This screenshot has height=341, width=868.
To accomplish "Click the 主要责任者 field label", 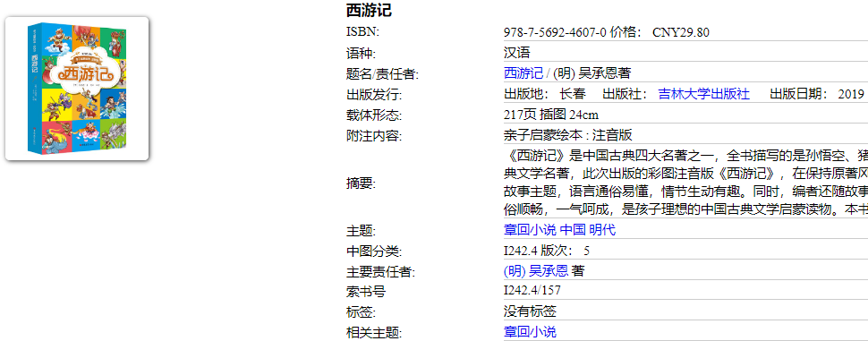I will point(380,272).
